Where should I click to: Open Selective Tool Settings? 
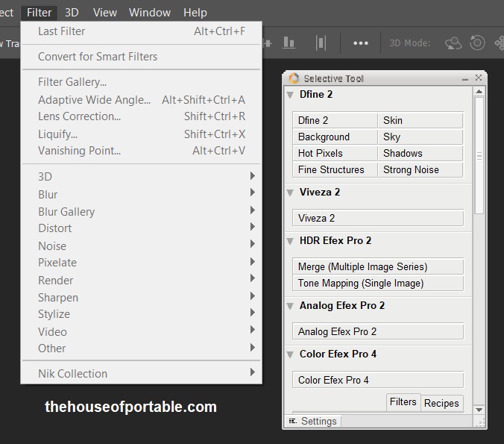point(312,421)
